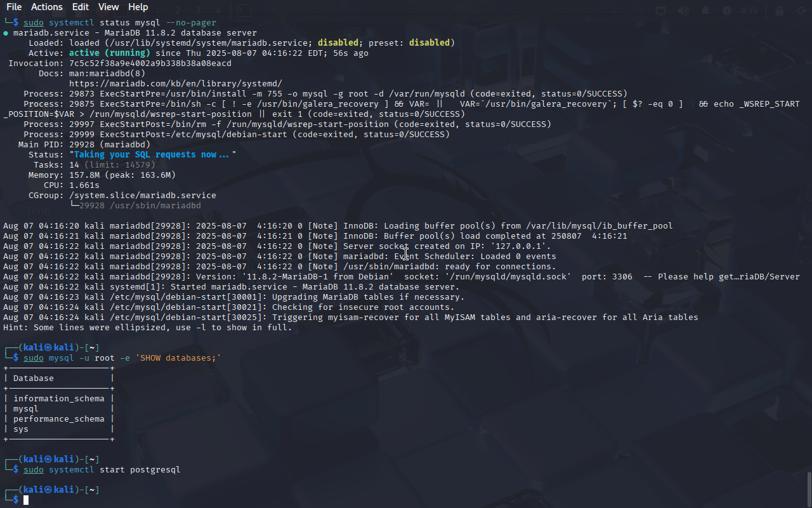Click the 'Memory: 157.8M (peak: 163.6M)' line

click(x=102, y=175)
